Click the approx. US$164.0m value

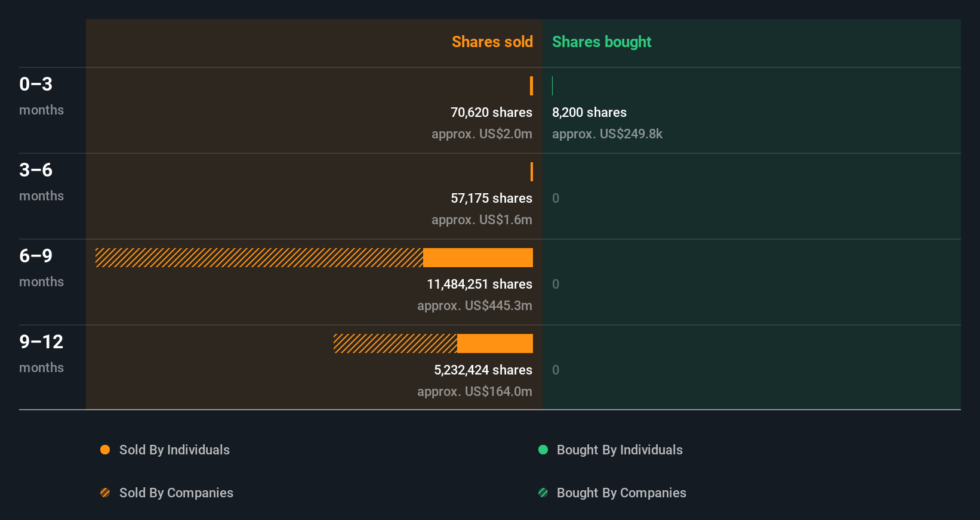point(474,391)
